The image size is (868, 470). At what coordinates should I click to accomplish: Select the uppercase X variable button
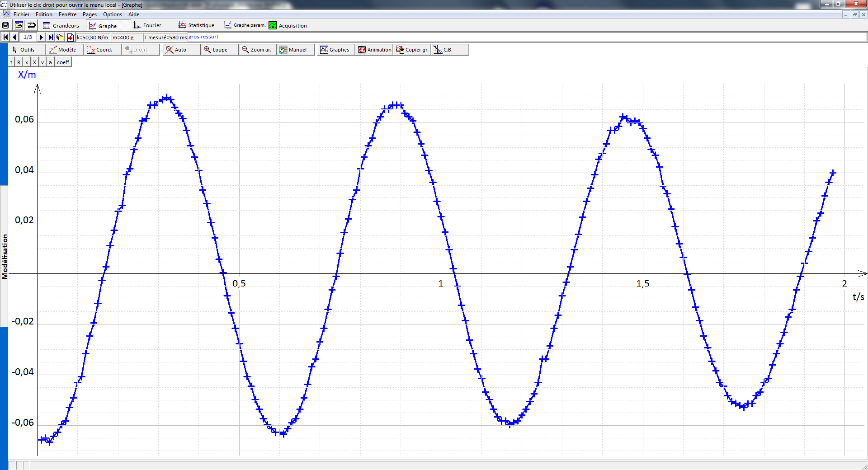pos(34,62)
